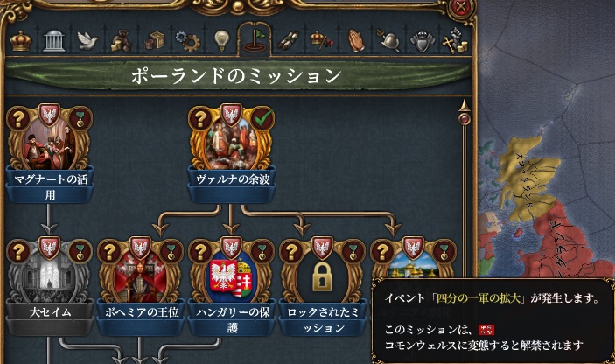Select the light bulb Ideas tab
This screenshot has width=615, height=364.
[x=221, y=41]
